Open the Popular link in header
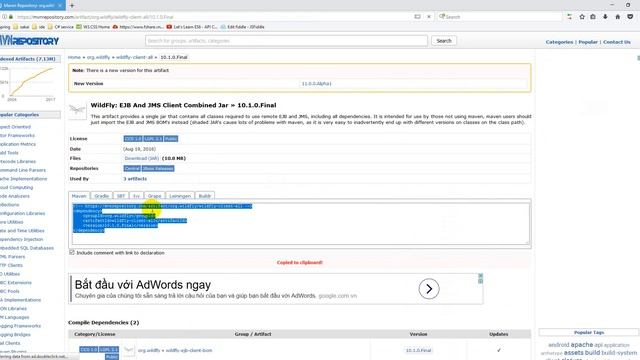Viewport: 640px width, 360px height. pyautogui.click(x=588, y=42)
